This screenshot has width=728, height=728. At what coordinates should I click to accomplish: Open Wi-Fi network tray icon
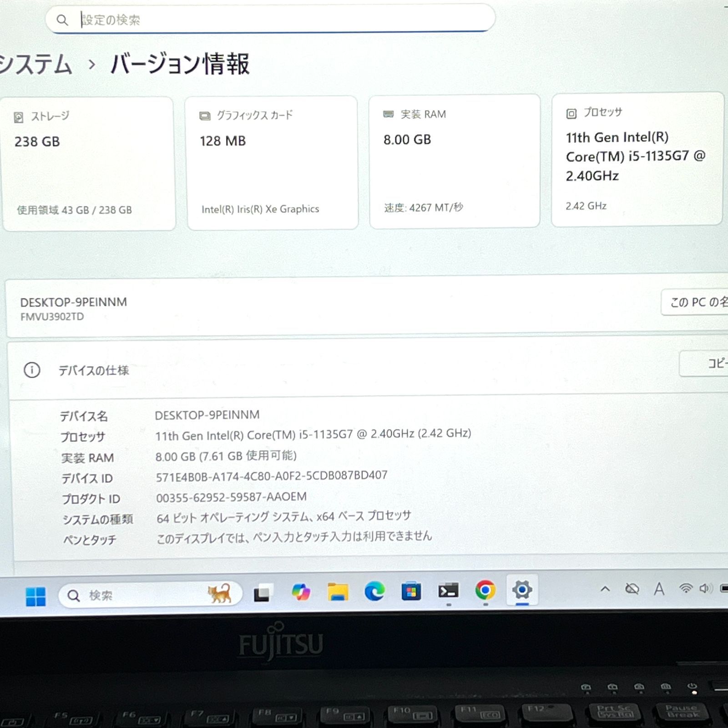[x=686, y=588]
